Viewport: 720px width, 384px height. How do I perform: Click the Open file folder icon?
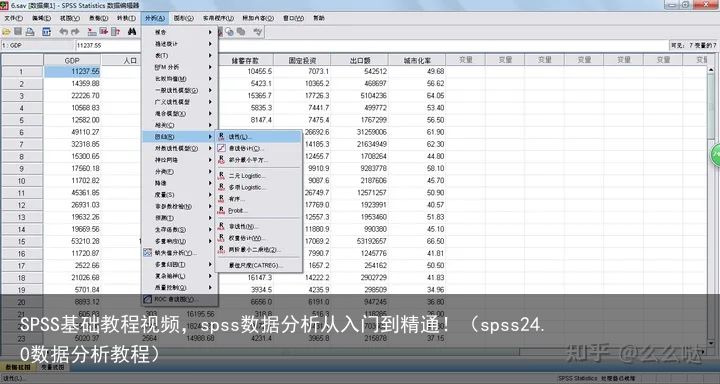click(x=6, y=32)
